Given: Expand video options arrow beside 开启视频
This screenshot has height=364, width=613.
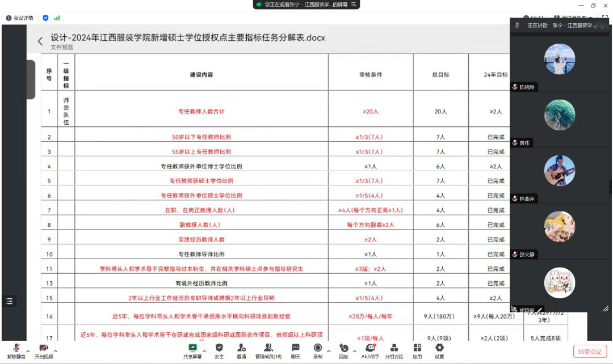Looking at the screenshot, I should pos(56,351).
